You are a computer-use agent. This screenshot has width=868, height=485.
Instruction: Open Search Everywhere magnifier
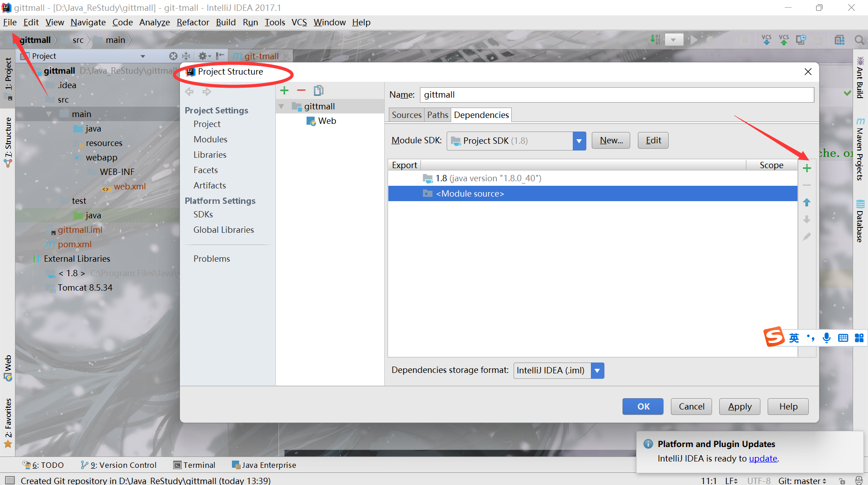click(859, 40)
